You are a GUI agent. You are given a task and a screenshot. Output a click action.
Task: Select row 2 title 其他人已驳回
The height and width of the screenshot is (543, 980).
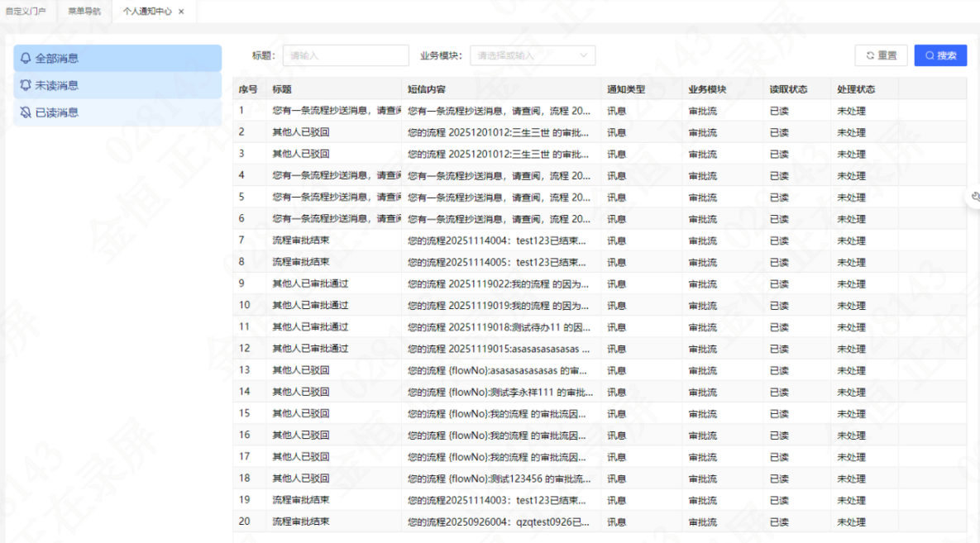tap(301, 132)
